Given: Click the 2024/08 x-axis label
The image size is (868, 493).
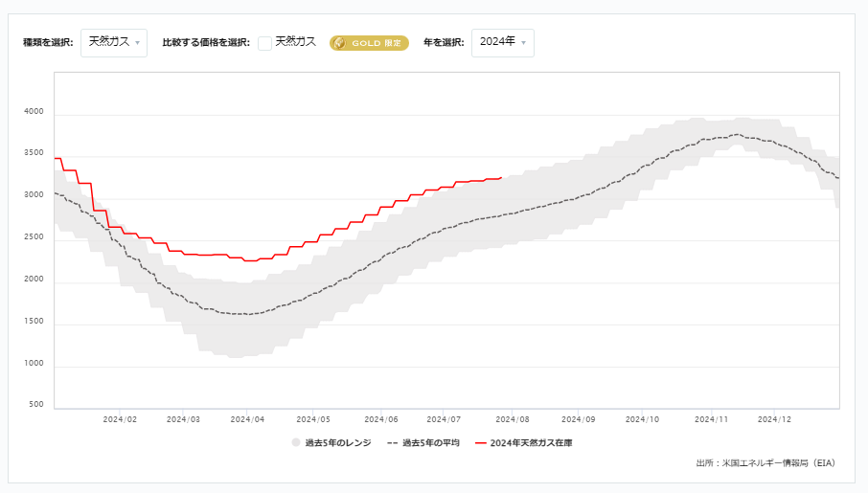Looking at the screenshot, I should click(513, 419).
